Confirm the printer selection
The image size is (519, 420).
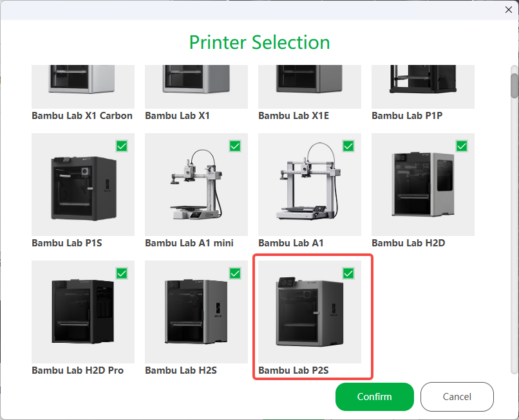(x=374, y=396)
